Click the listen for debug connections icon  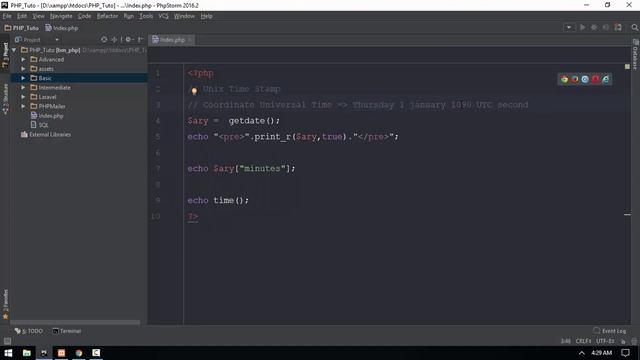(x=606, y=27)
